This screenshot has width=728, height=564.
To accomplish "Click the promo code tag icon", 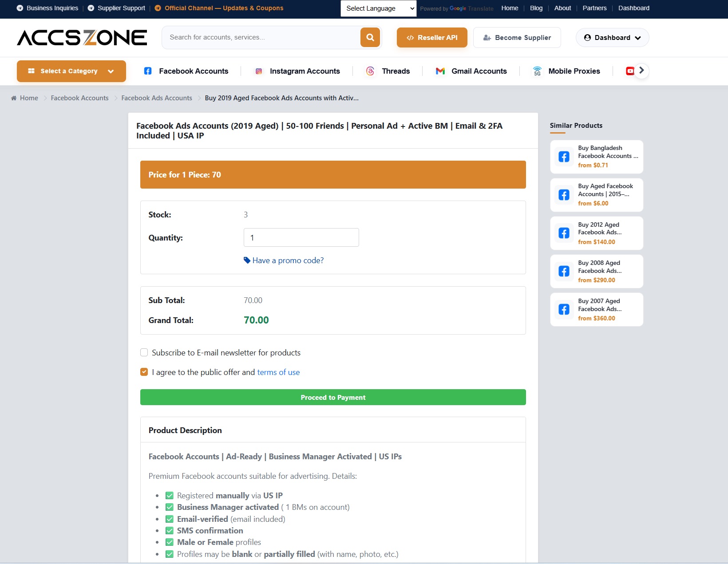I will point(247,260).
